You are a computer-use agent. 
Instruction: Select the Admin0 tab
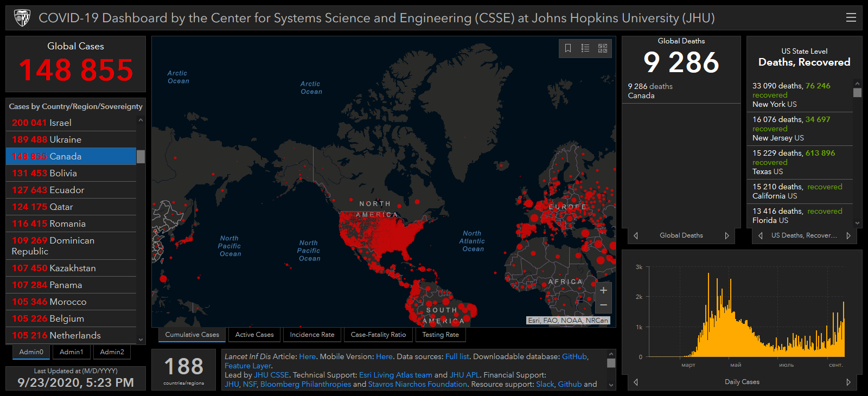tap(31, 352)
